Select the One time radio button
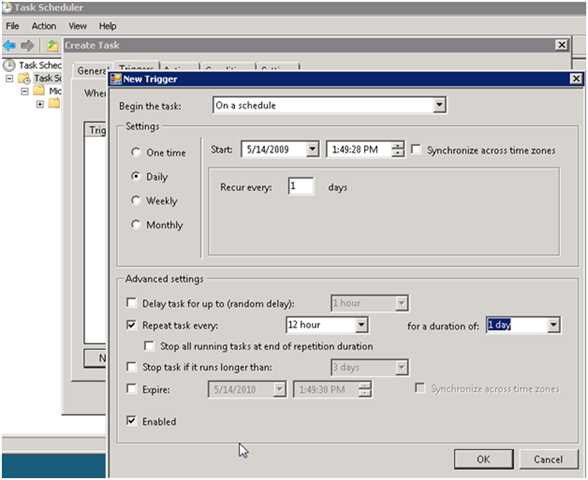Screen dimensions: 588x480 [136, 152]
